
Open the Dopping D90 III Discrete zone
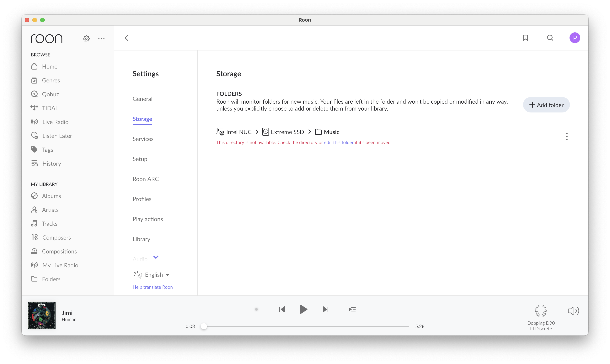(541, 318)
